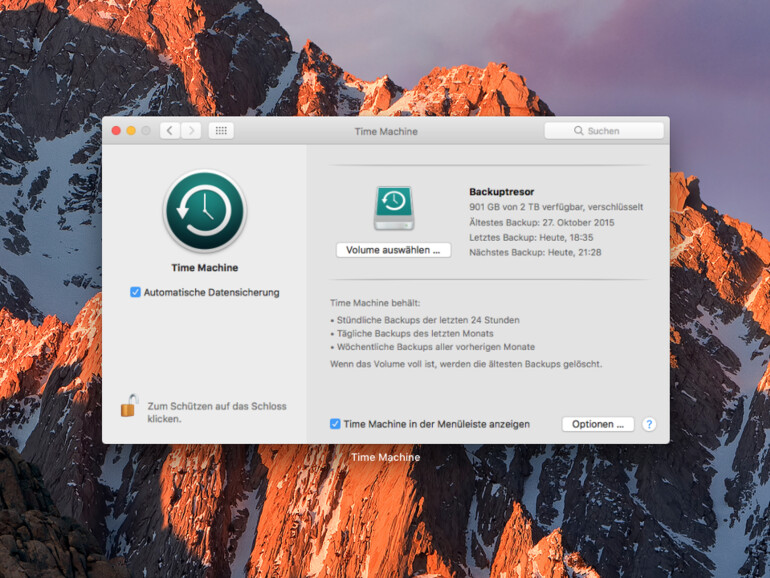Click Letztes Backup: Heute, 18:35

(531, 237)
